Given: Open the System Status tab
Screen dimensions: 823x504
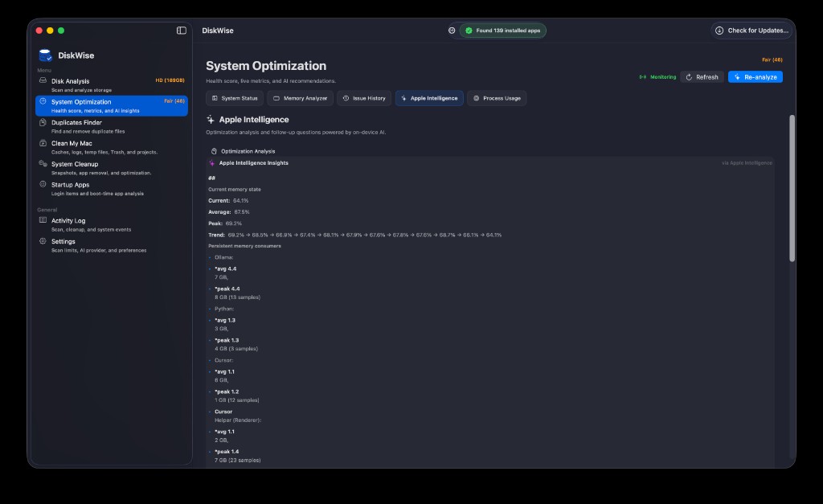Looking at the screenshot, I should 235,98.
